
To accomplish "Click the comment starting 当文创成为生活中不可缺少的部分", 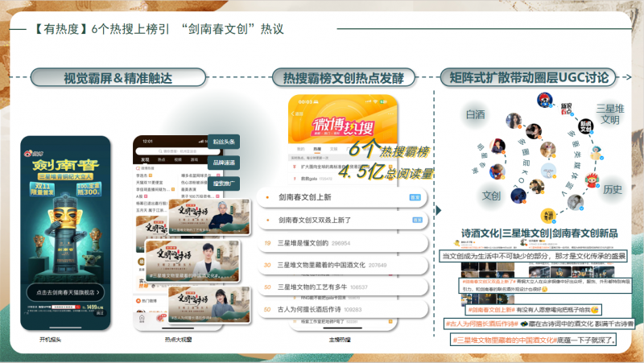I will 534,256.
